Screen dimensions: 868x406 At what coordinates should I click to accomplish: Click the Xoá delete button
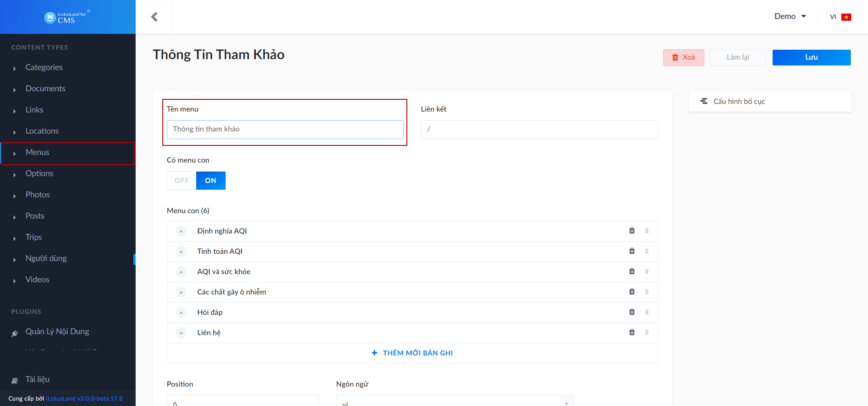(x=684, y=57)
